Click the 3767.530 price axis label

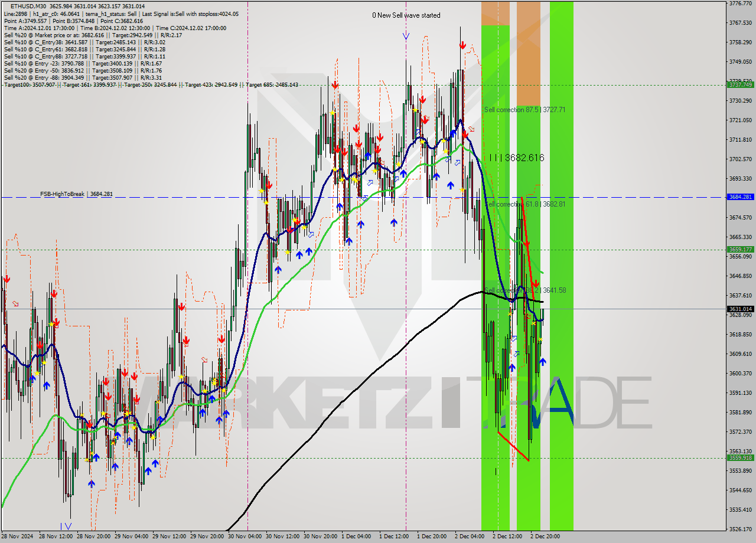tap(740, 22)
